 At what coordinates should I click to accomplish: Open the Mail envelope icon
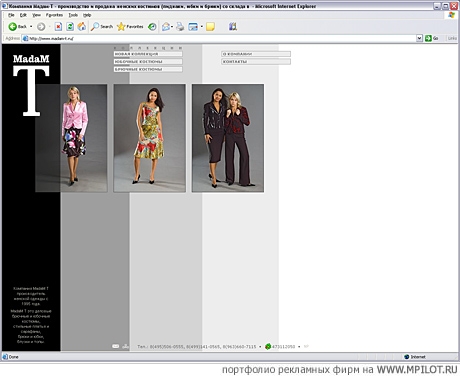166,27
